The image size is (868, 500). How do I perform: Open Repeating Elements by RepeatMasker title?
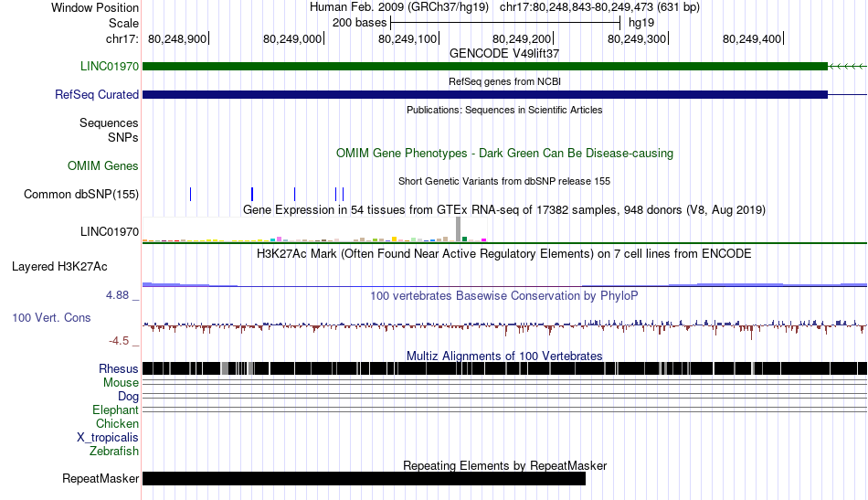[x=504, y=465]
